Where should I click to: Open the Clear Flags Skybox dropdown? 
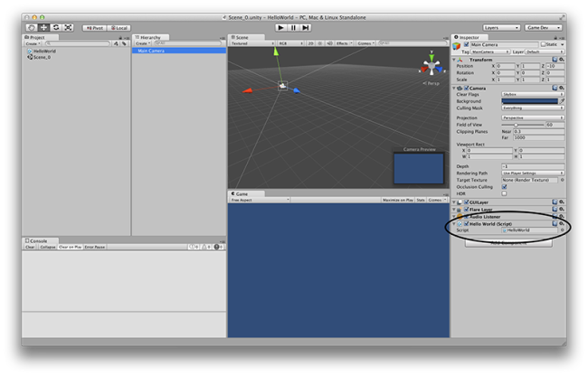(533, 94)
